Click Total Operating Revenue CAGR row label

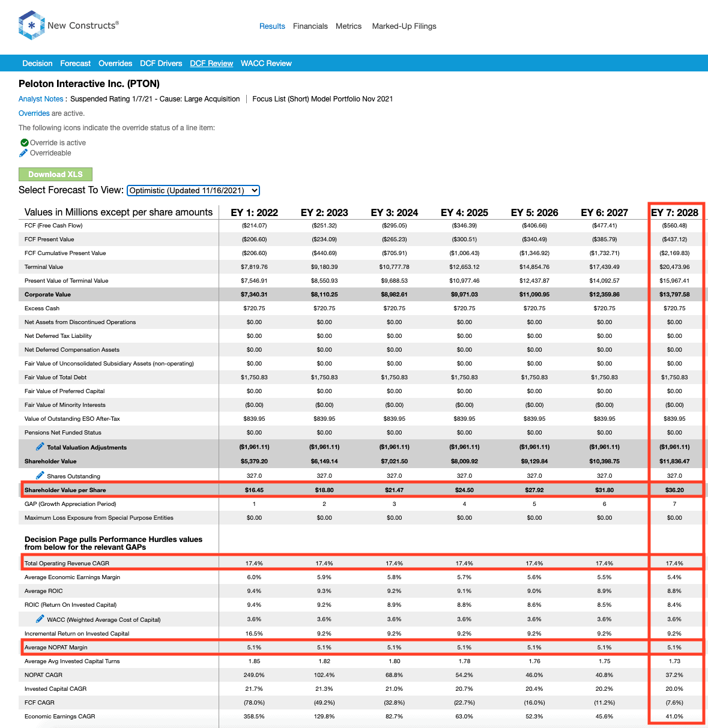point(67,564)
